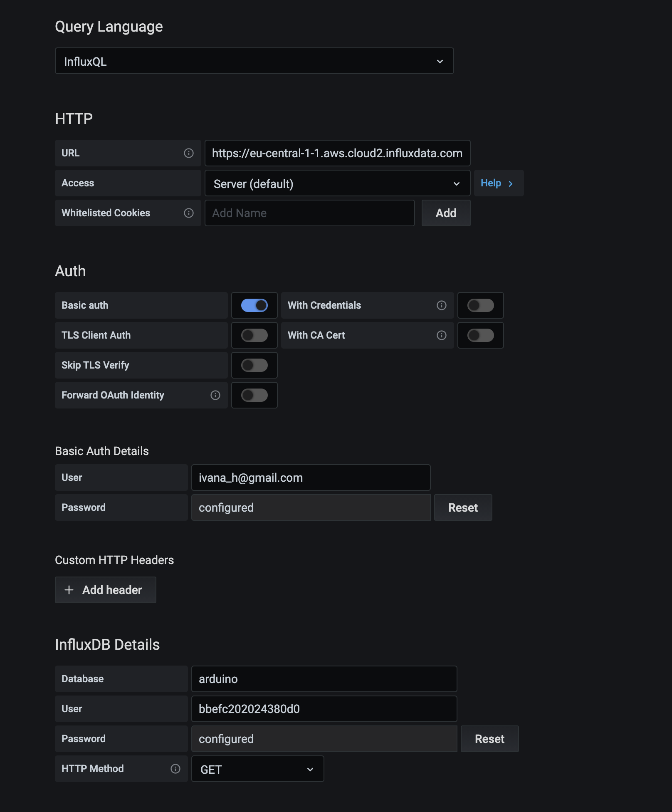Click the With CA Cert info icon
672x812 pixels.
click(x=442, y=336)
